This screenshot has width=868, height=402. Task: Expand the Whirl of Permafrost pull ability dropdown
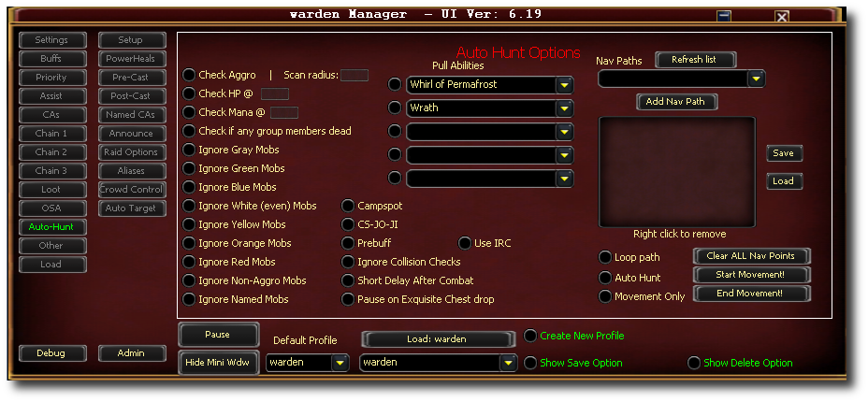point(563,85)
